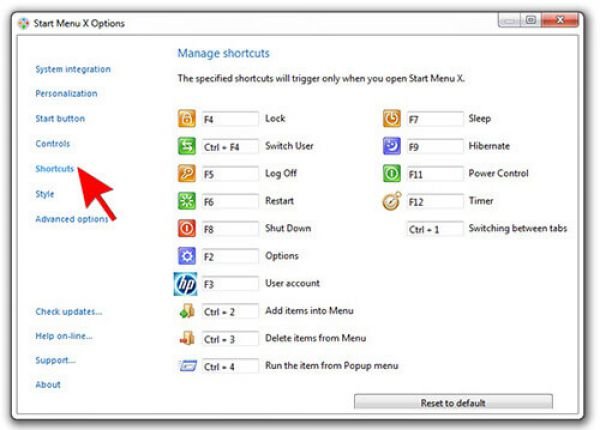
Task: Close the Start Menu X Options window
Action: click(560, 20)
